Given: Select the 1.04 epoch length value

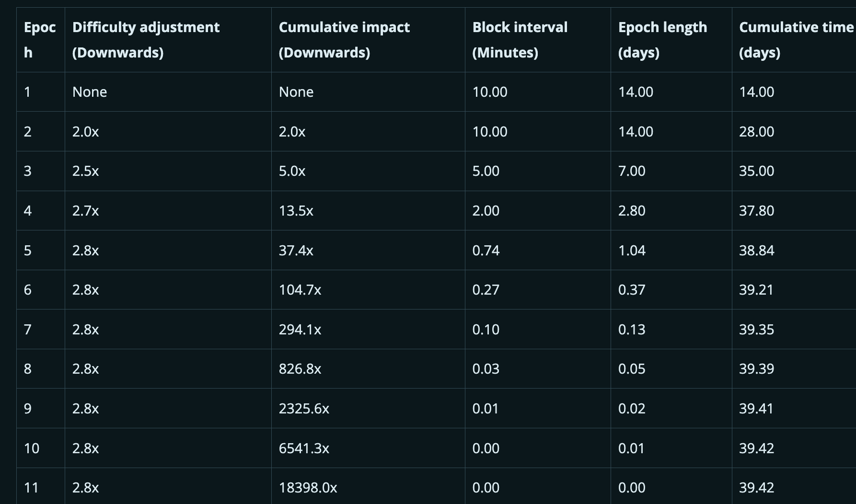Looking at the screenshot, I should 631,251.
